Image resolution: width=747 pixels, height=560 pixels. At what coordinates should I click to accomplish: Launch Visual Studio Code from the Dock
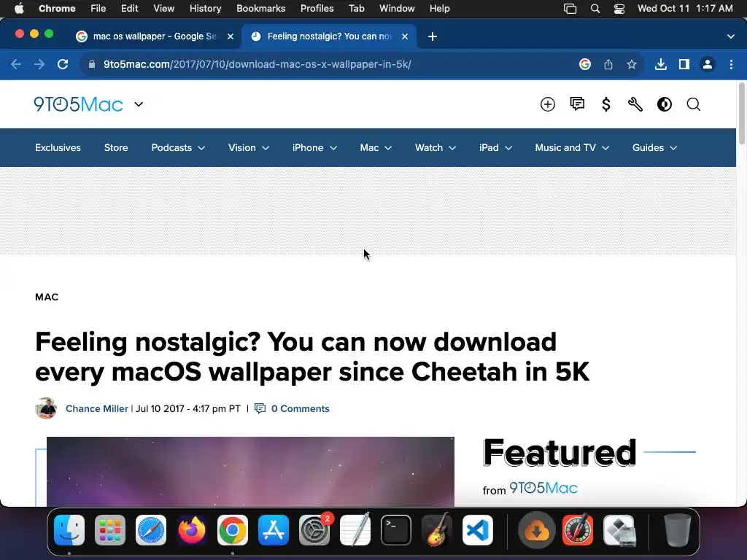pyautogui.click(x=478, y=530)
